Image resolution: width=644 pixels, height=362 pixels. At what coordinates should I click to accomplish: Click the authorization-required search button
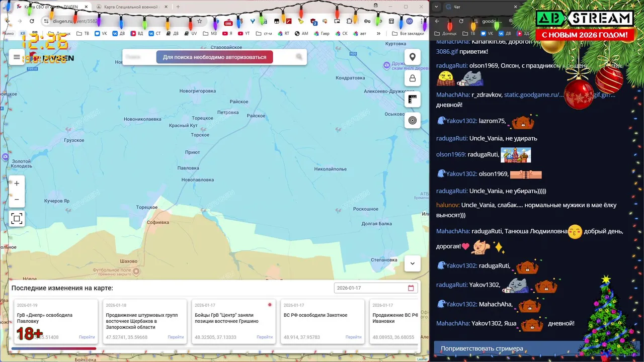214,57
